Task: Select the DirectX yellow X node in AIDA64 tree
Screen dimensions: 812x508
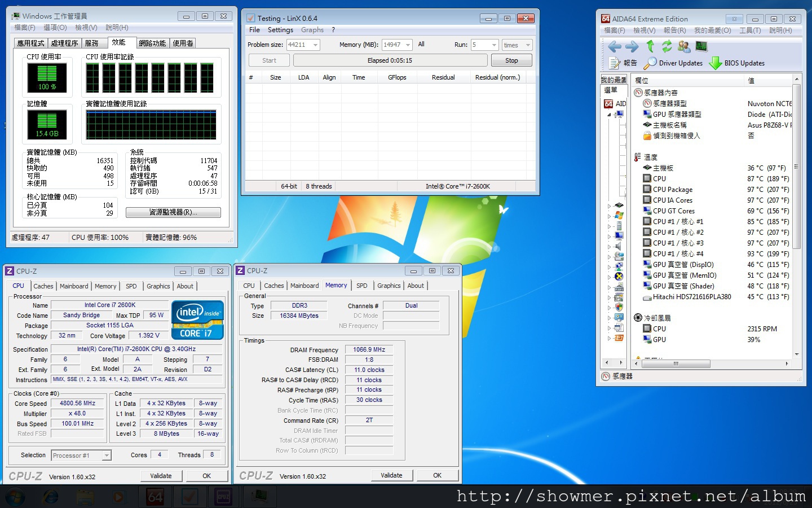Action: pos(619,277)
